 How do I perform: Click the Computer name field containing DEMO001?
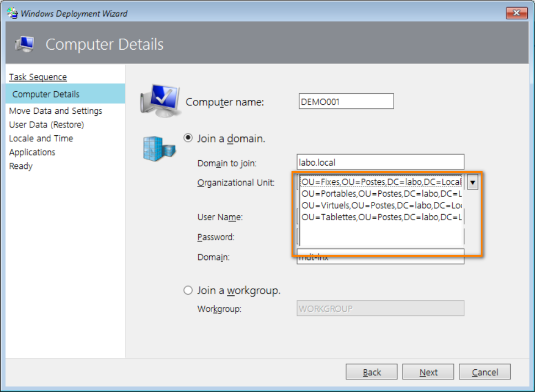(346, 102)
